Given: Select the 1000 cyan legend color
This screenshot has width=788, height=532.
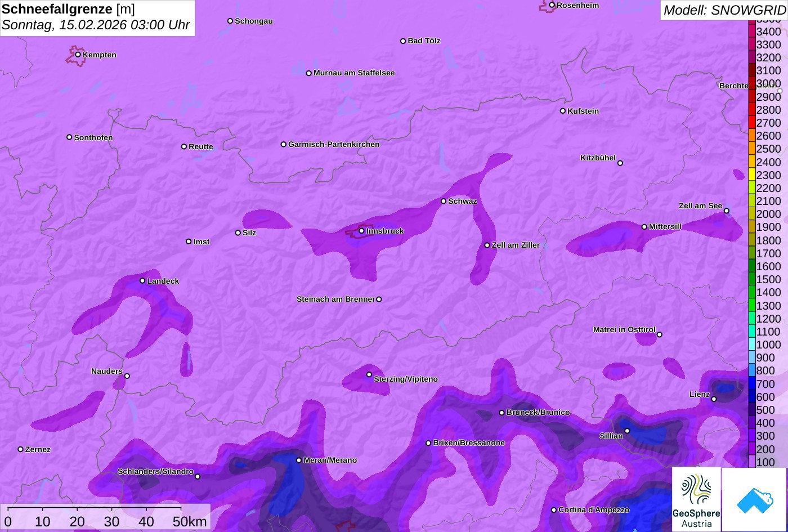Looking at the screenshot, I should tap(752, 345).
